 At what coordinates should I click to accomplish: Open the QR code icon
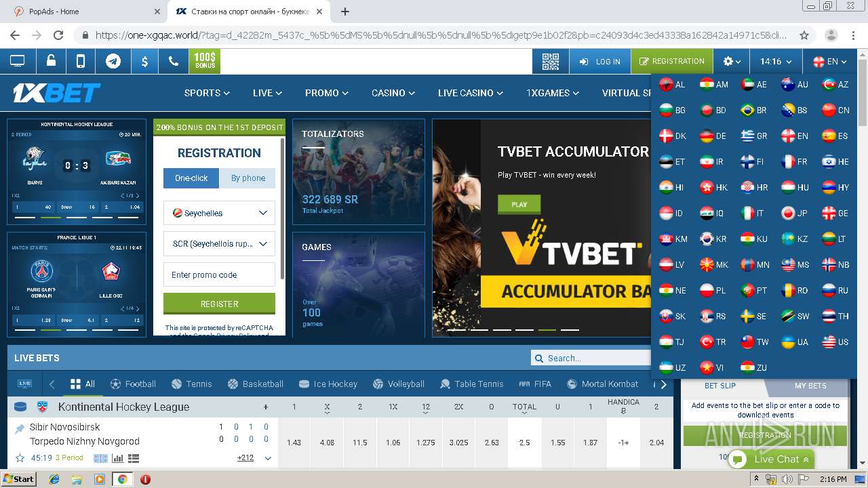click(551, 61)
